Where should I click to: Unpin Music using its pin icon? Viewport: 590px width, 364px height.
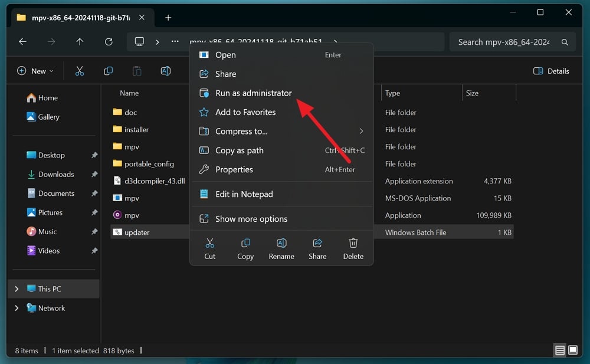[94, 232]
